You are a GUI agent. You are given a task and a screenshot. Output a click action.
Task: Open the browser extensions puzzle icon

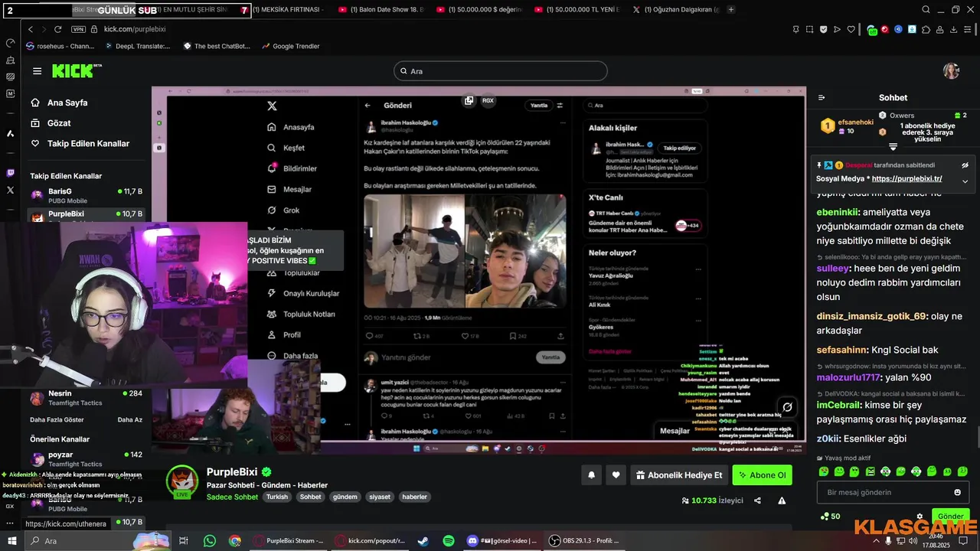click(x=926, y=29)
